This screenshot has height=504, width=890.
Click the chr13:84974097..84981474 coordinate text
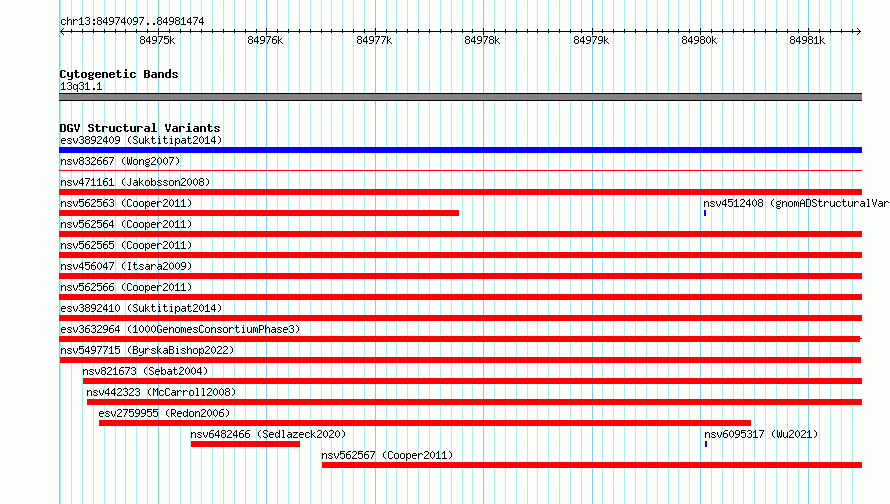tap(132, 21)
